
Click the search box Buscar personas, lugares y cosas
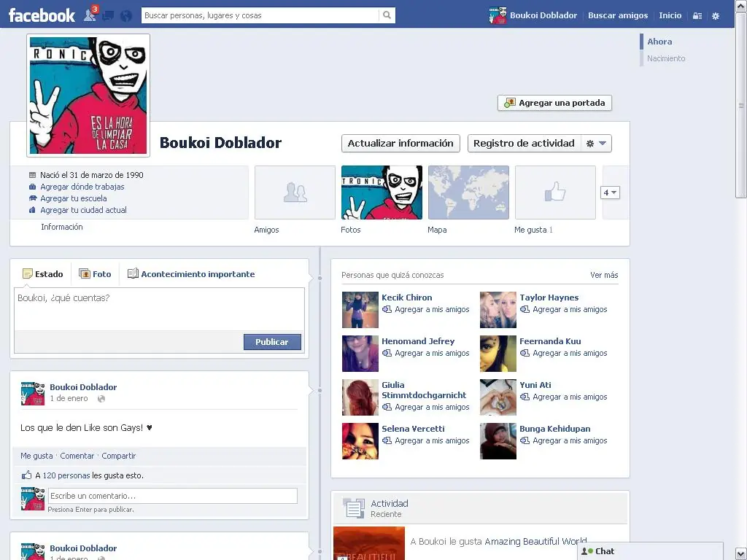coord(260,15)
